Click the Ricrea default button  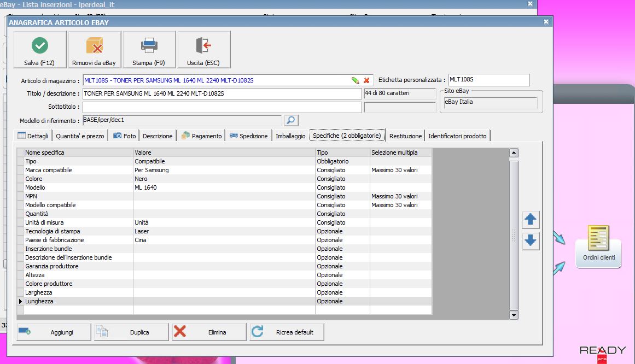[x=286, y=332]
